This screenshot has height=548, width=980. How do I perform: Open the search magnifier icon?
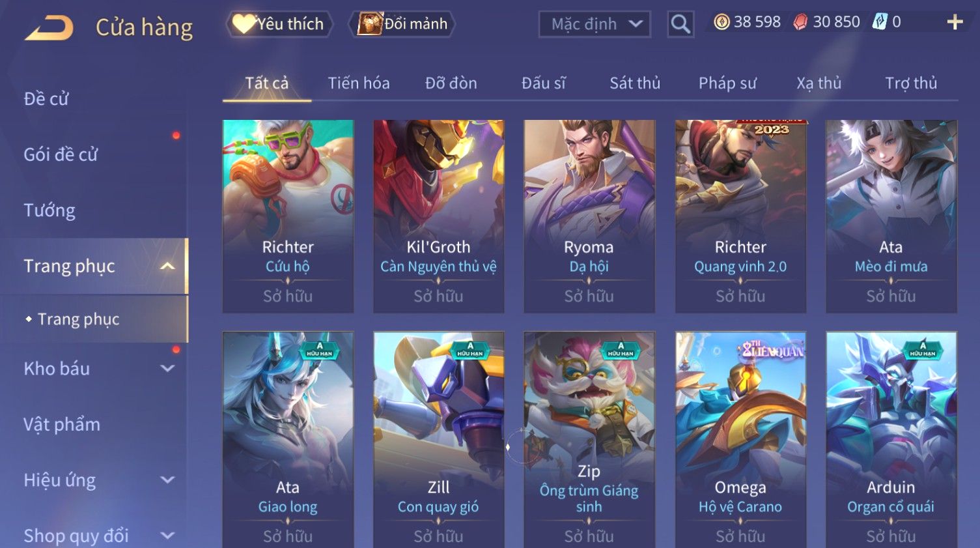(x=680, y=24)
